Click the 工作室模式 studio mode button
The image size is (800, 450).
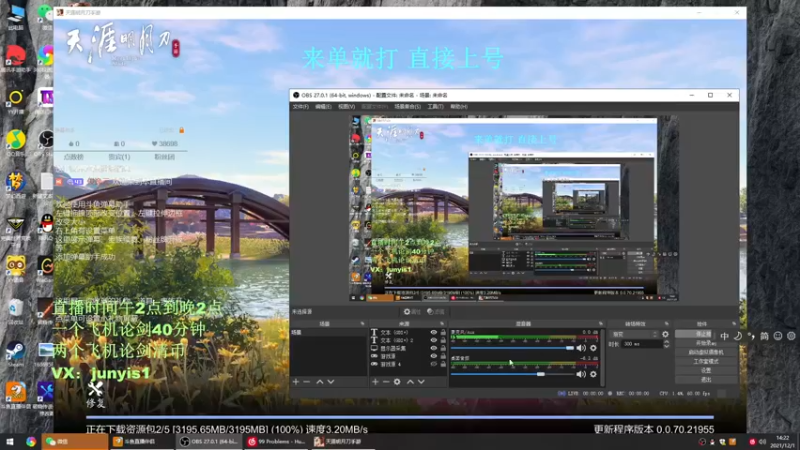tap(706, 361)
